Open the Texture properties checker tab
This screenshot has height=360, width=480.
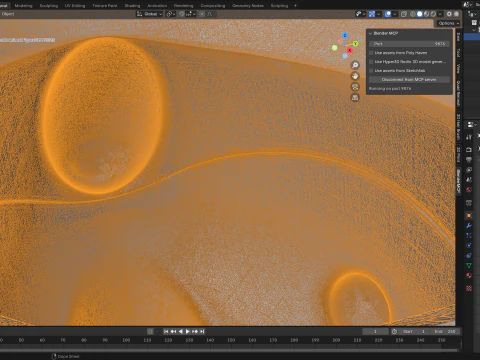click(469, 288)
